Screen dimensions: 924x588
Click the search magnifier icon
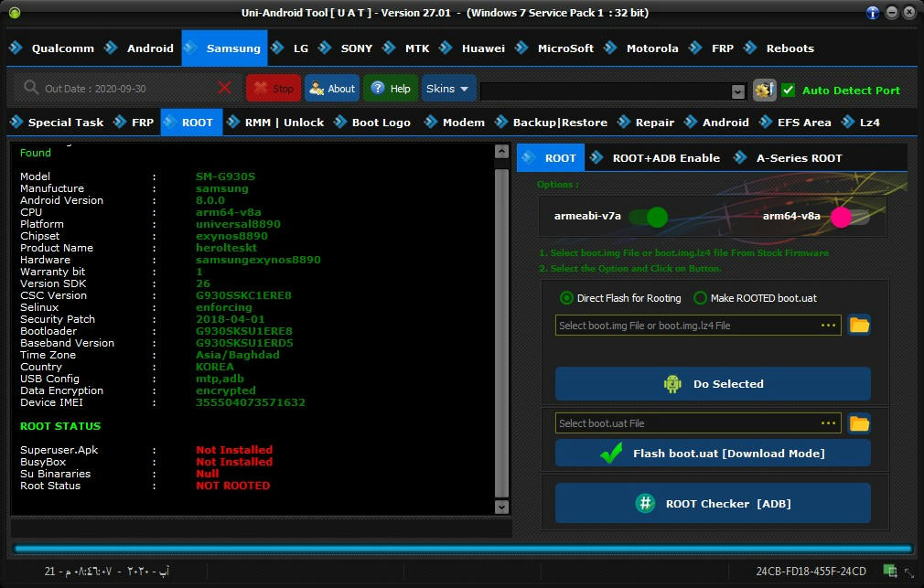(31, 88)
